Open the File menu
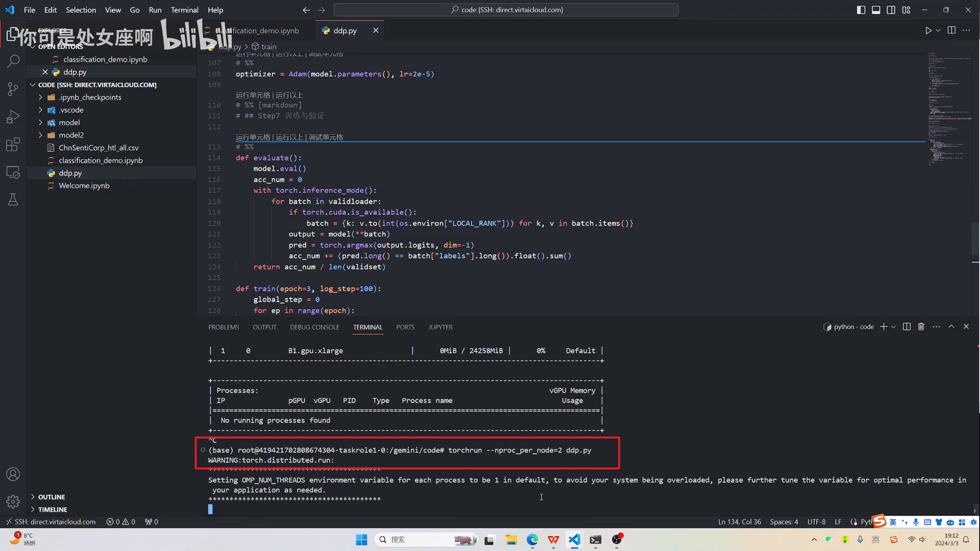 29,10
